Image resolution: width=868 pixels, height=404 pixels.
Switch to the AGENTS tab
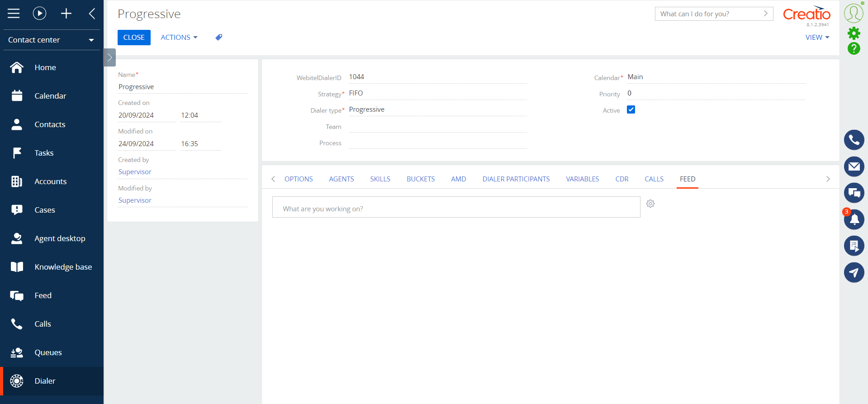(x=342, y=179)
